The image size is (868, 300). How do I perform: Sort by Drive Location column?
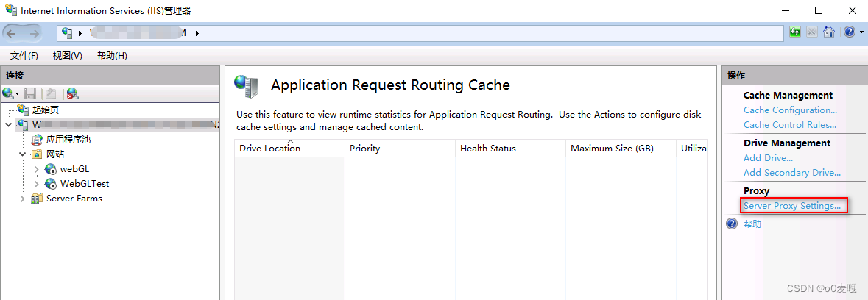pyautogui.click(x=289, y=148)
